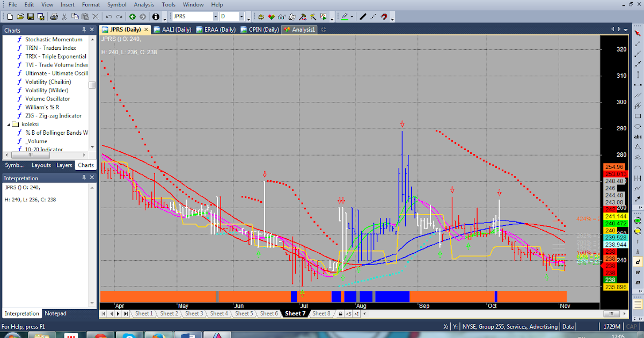Image resolution: width=644 pixels, height=338 pixels.
Task: Select the abc text drawing tool
Action: click(x=638, y=137)
